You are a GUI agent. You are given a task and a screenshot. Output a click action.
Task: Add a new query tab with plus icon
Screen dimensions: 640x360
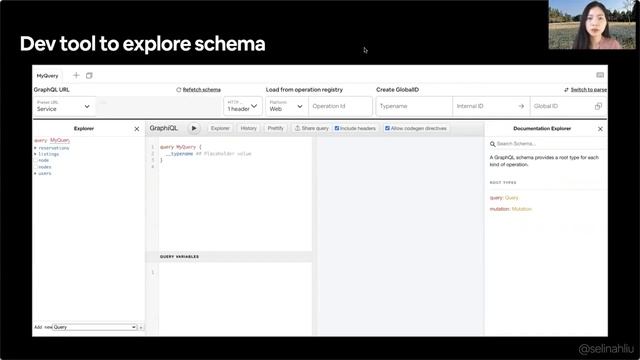click(76, 75)
